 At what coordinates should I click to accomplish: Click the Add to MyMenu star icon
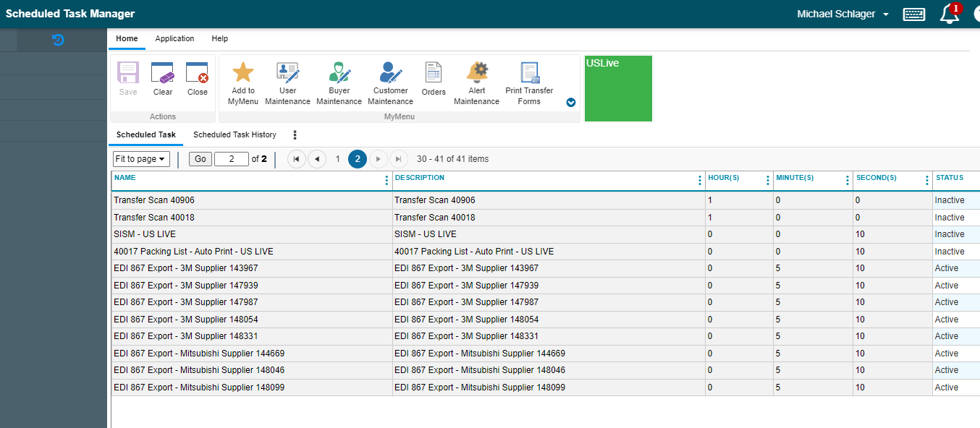click(242, 73)
